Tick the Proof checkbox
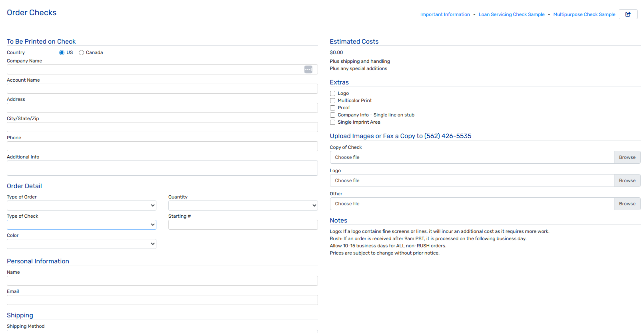 tap(332, 108)
